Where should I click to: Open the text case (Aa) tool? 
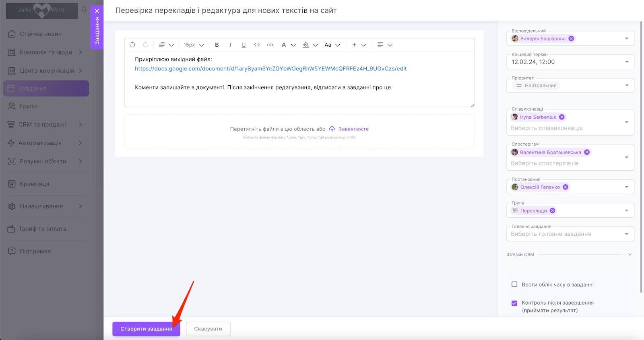[x=332, y=45]
